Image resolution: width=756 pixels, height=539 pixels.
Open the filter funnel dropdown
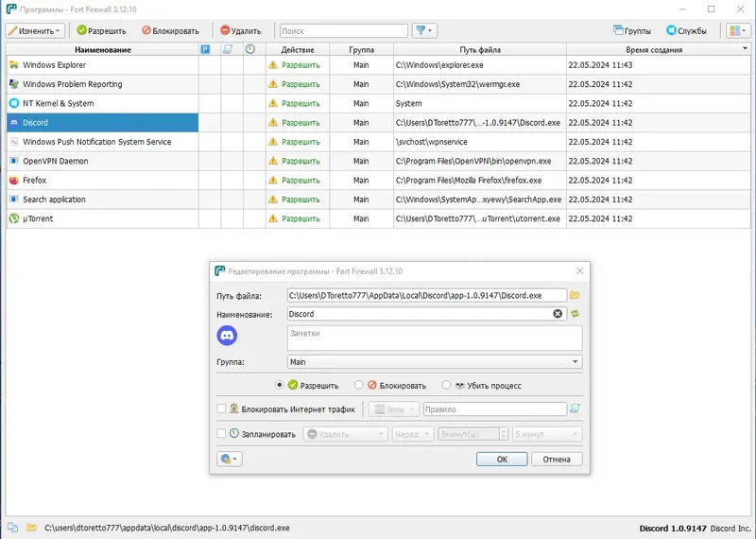click(x=424, y=31)
